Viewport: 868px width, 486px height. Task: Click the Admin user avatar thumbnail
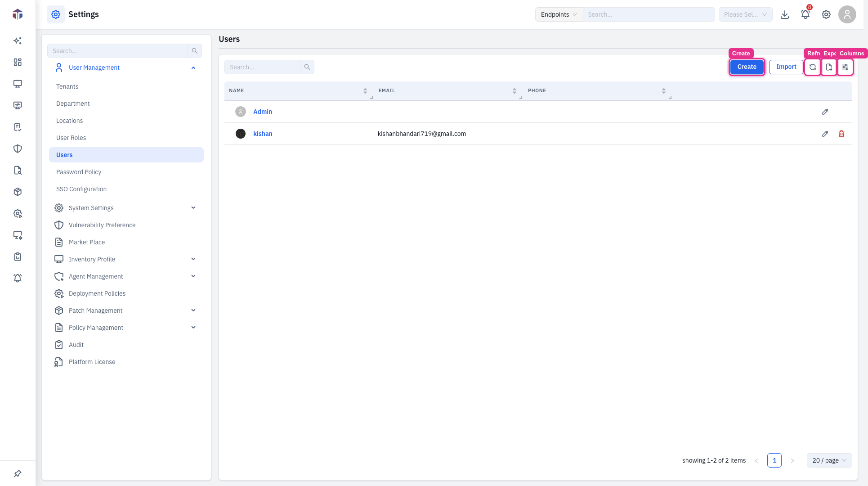click(241, 112)
